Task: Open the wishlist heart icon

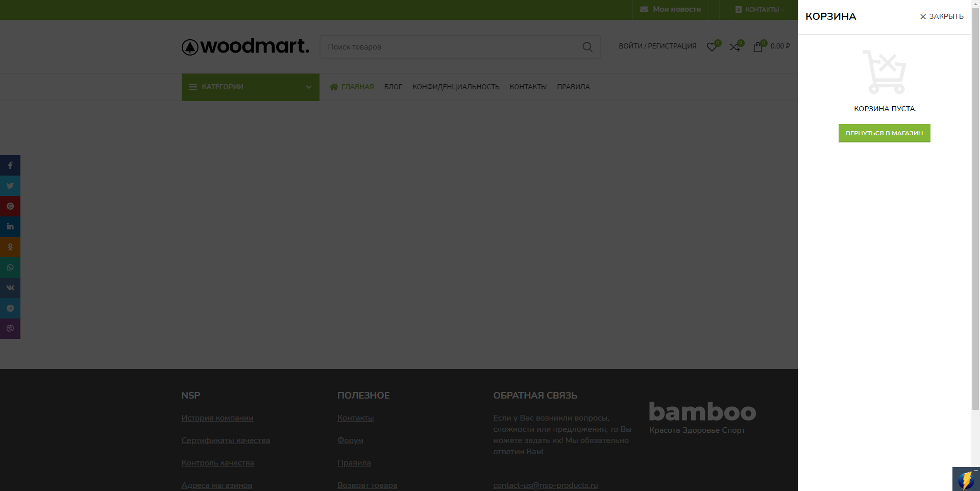Action: [x=713, y=46]
